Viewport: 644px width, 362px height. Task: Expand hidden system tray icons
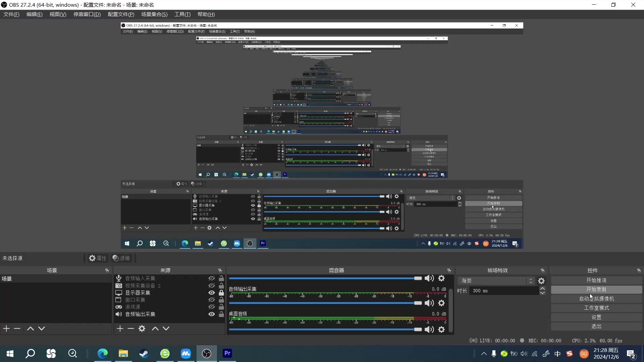click(484, 354)
